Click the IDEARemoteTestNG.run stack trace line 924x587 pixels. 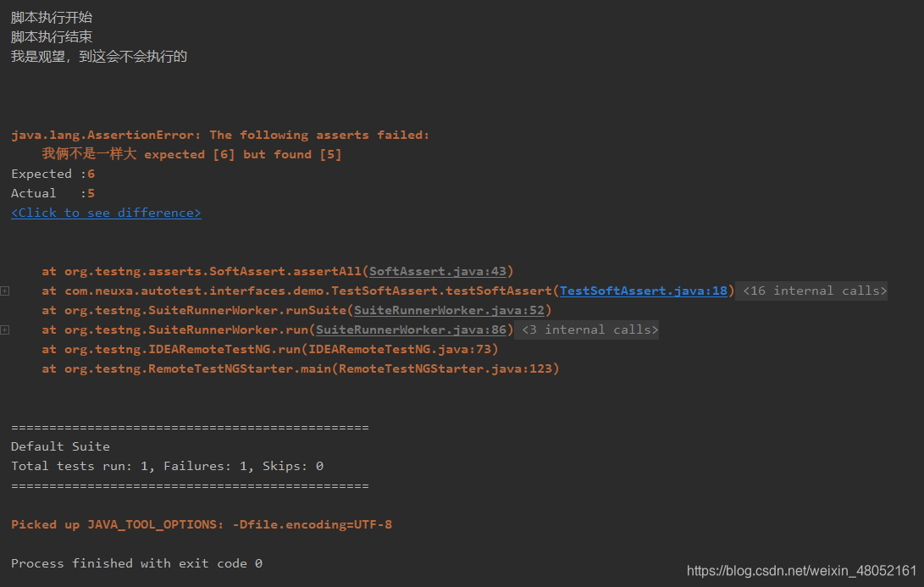point(270,349)
